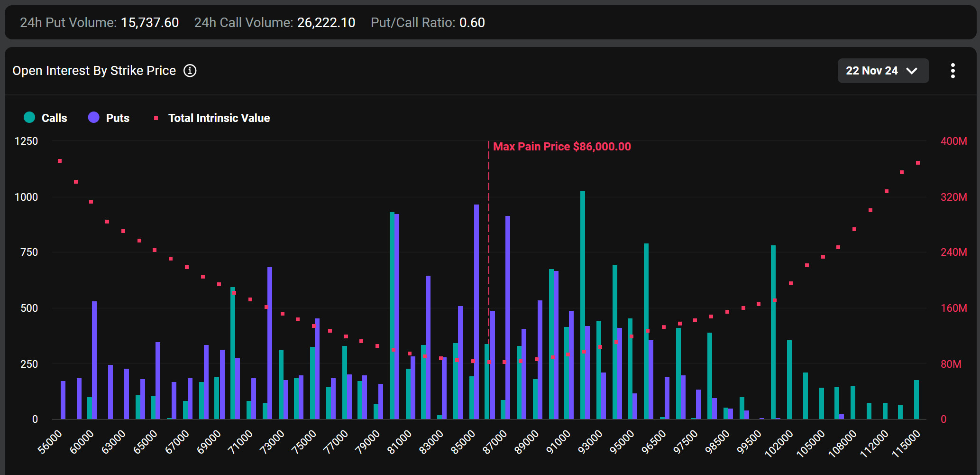Click the 1250 left axis value
The width and height of the screenshot is (980, 475).
(26, 141)
